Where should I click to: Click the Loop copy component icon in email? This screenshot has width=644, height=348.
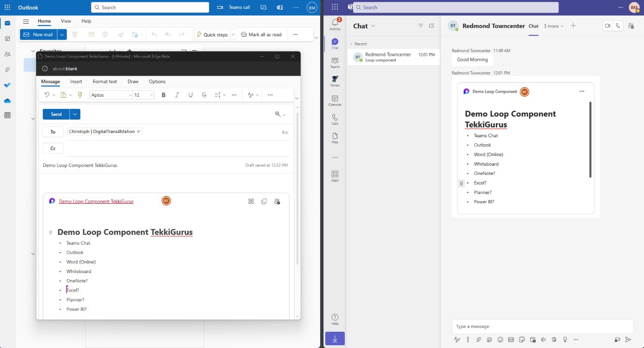point(264,201)
